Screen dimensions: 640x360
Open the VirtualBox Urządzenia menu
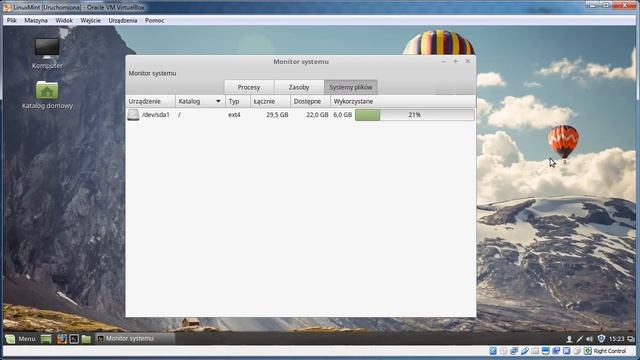click(x=123, y=20)
